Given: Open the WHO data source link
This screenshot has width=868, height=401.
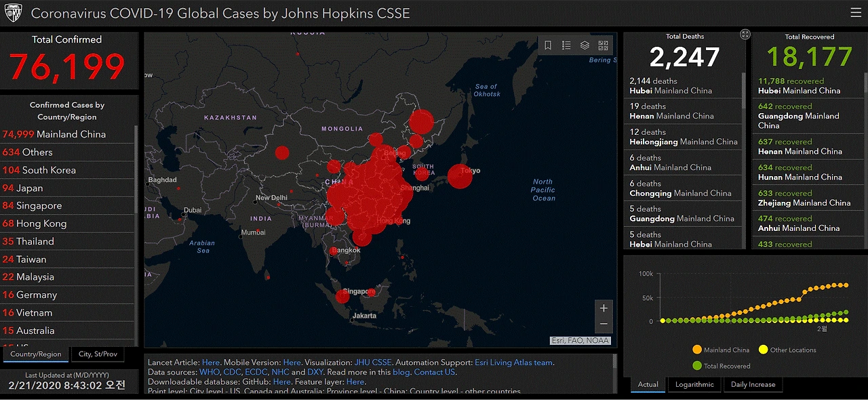Looking at the screenshot, I should point(209,372).
